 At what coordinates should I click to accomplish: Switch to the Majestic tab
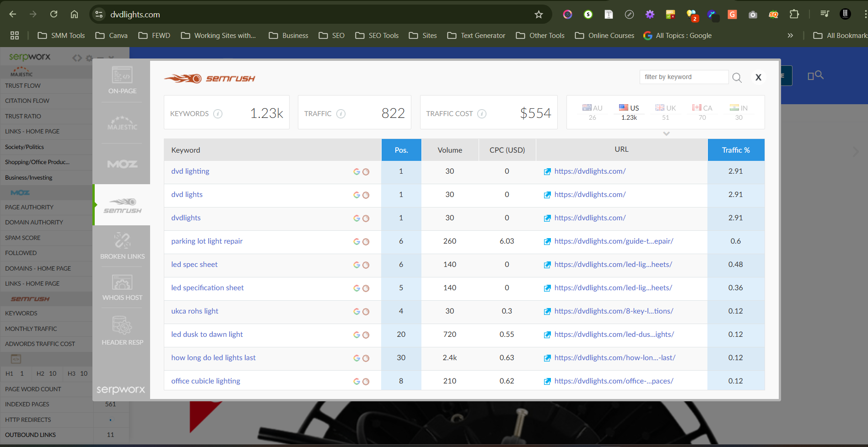tap(122, 122)
